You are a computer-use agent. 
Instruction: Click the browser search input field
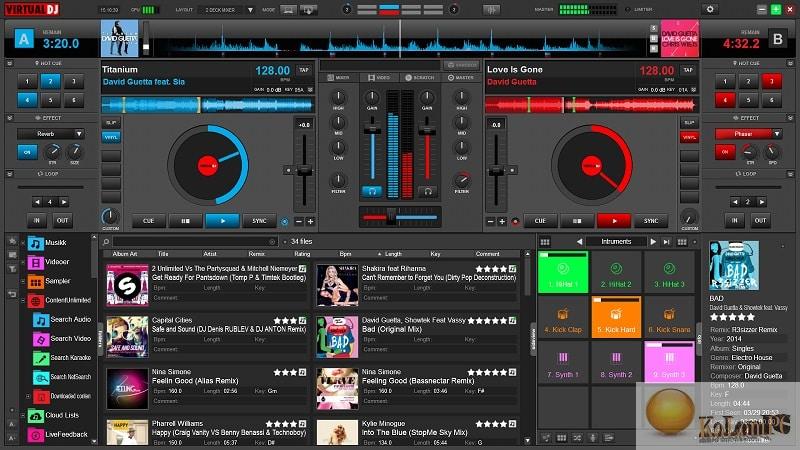pyautogui.click(x=195, y=242)
